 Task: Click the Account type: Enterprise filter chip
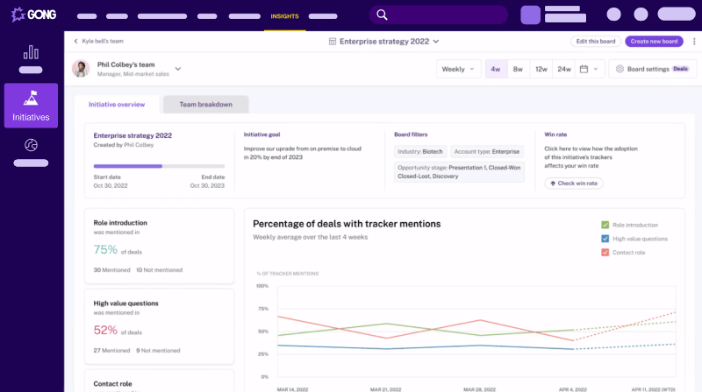coord(487,152)
